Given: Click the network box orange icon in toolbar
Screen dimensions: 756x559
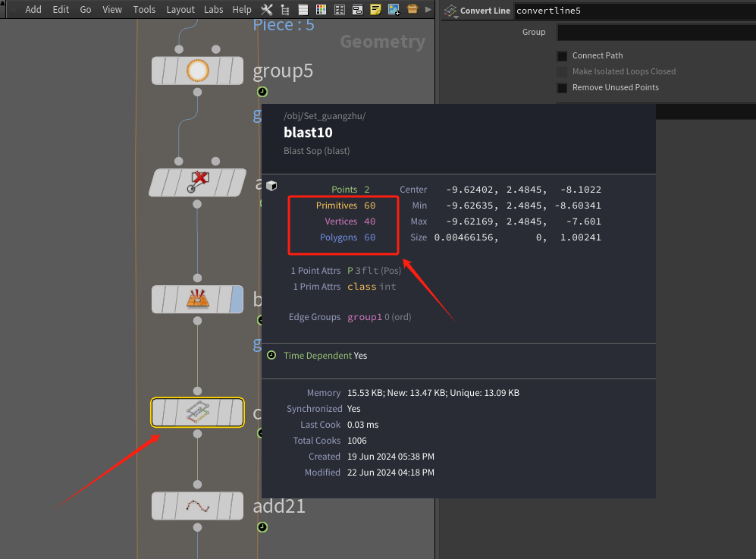Looking at the screenshot, I should [412, 10].
